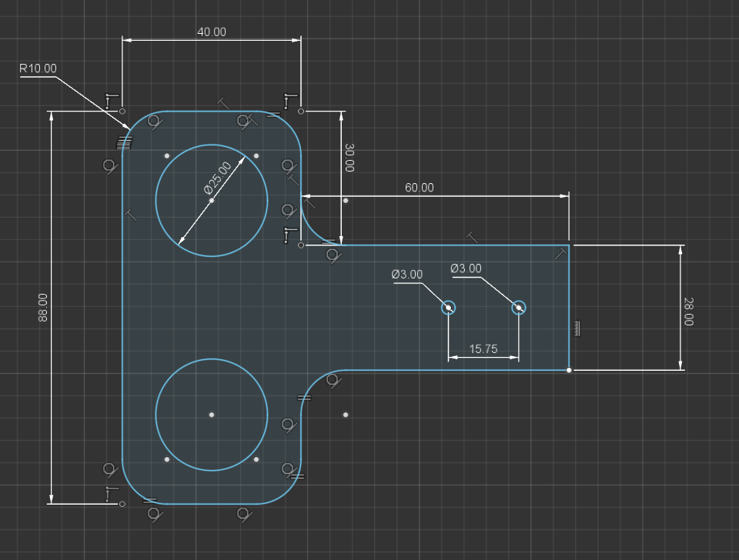
Task: Click the perpendicular constraint icon on arm top edge
Action: pyautogui.click(x=472, y=238)
